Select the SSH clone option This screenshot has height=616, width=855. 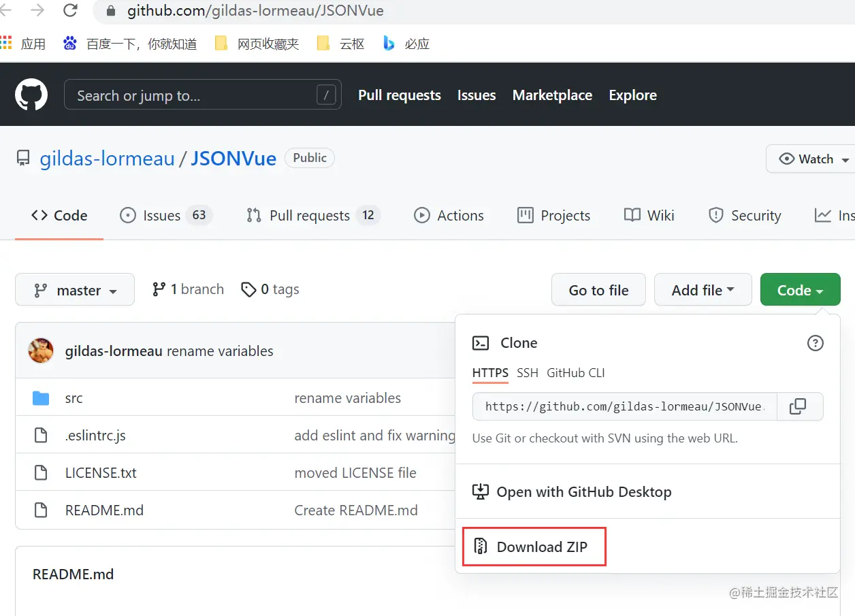(x=528, y=373)
